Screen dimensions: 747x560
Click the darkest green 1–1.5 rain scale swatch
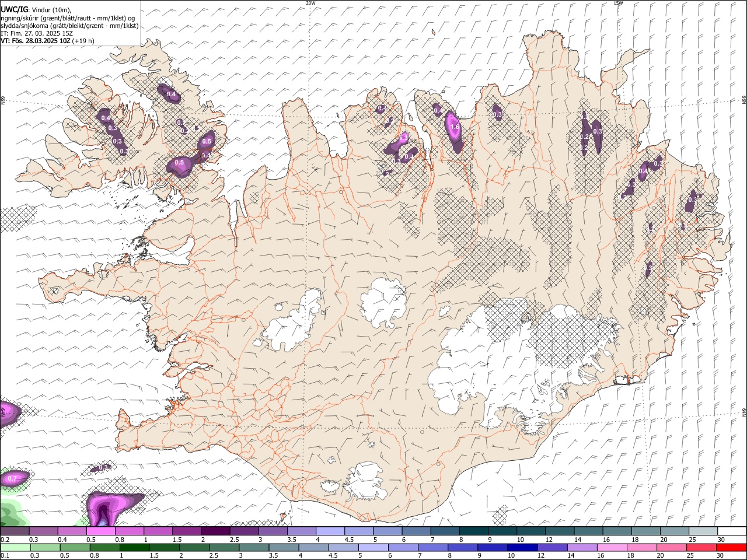point(134,547)
